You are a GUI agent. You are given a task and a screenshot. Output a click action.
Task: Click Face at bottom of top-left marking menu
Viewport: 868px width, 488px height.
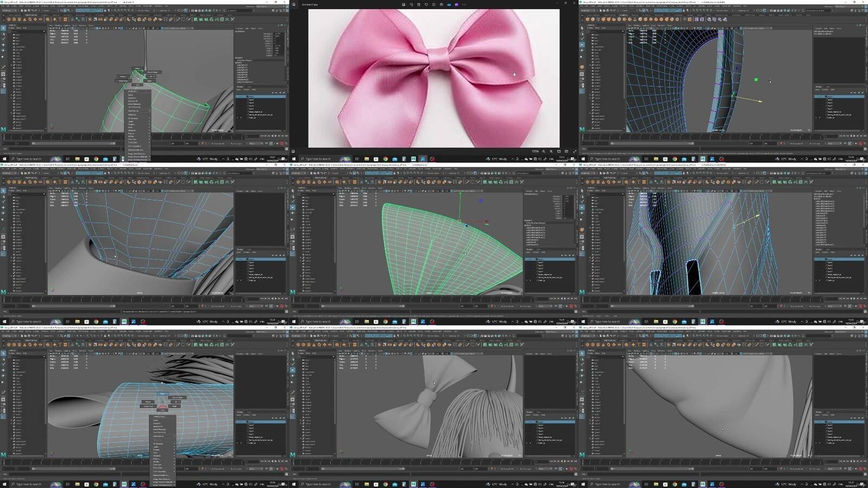point(138,85)
